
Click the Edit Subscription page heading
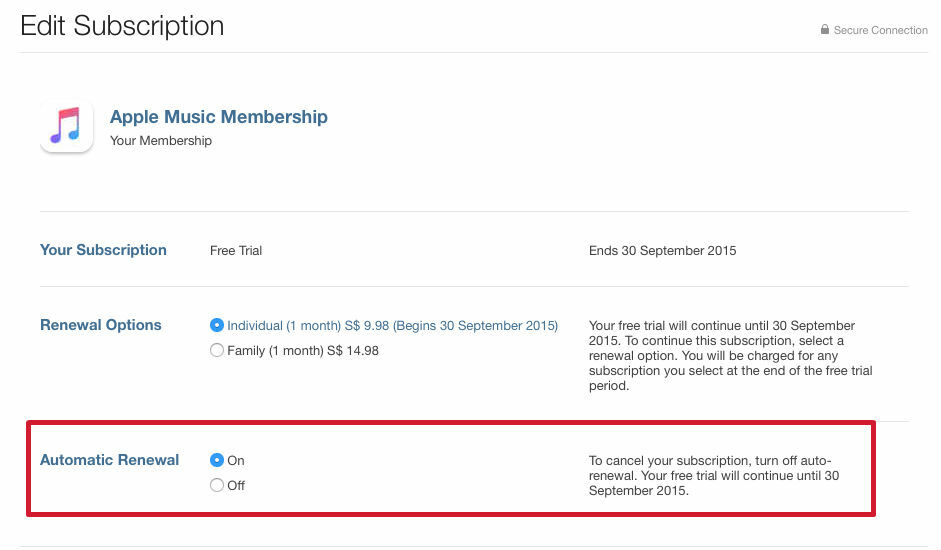click(x=122, y=26)
